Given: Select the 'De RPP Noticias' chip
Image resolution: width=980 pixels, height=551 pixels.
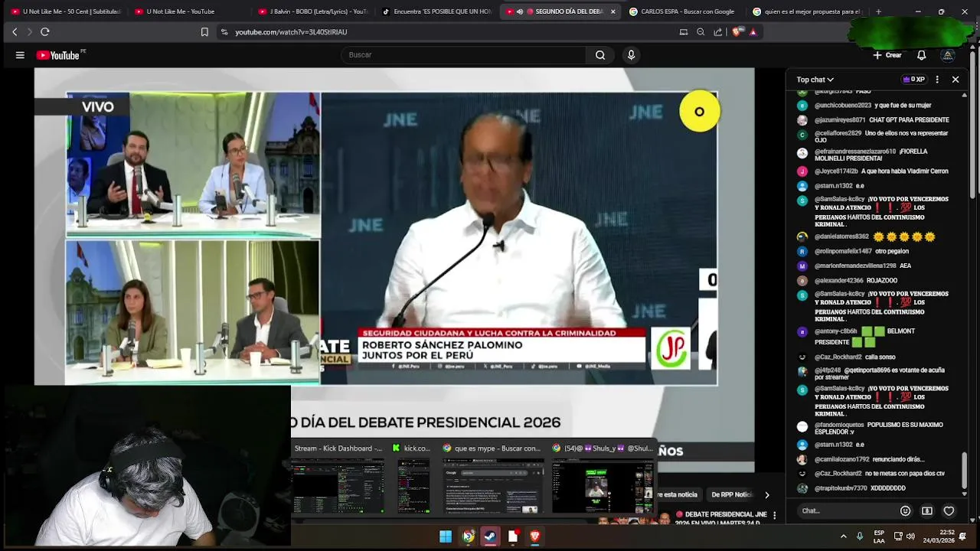Looking at the screenshot, I should pyautogui.click(x=731, y=495).
